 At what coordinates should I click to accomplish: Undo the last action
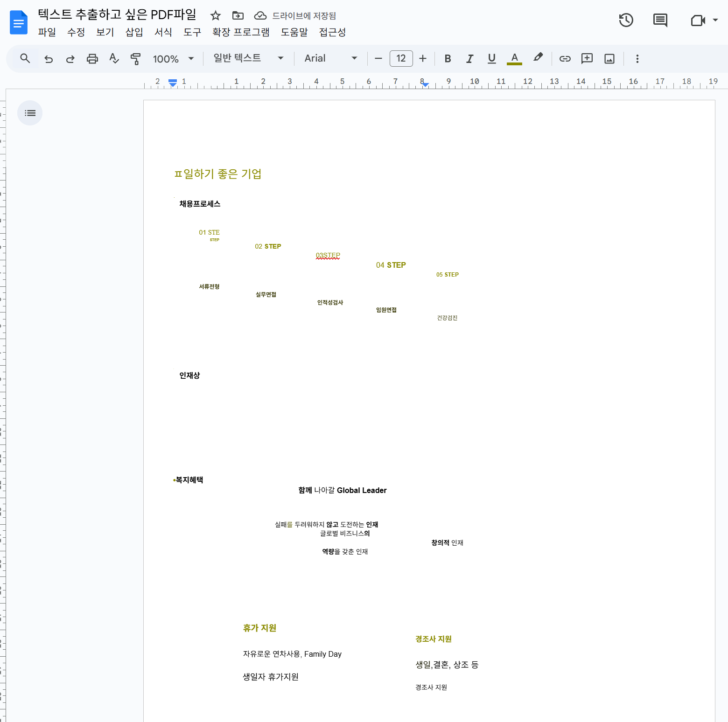tap(49, 59)
